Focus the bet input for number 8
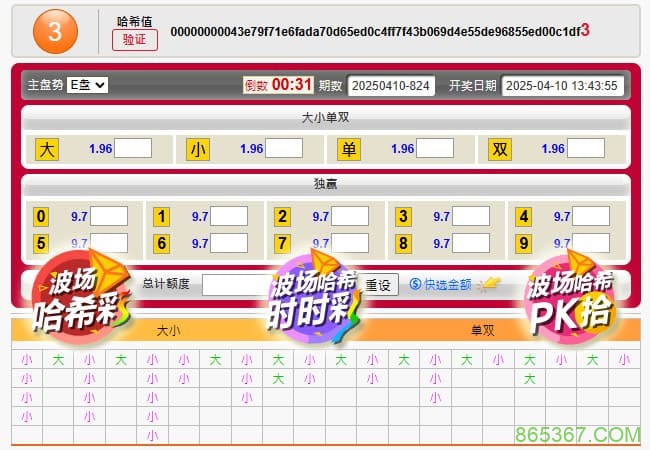The height and width of the screenshot is (450, 650). tap(471, 243)
